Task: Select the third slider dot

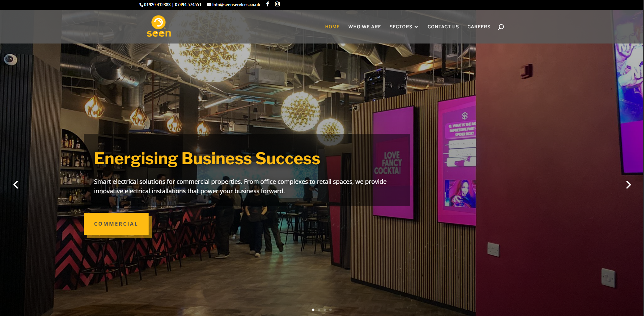Action: (x=325, y=310)
